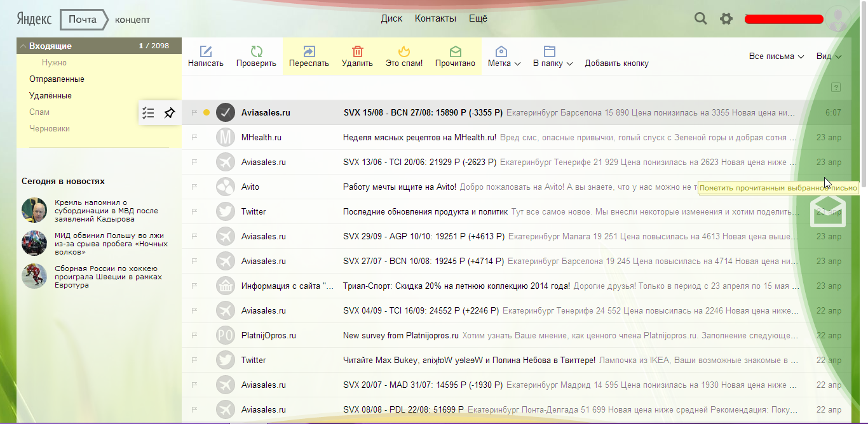This screenshot has height=424, width=868.
Task: Click the МИД Ночных волков news thumbnail
Action: tap(34, 243)
